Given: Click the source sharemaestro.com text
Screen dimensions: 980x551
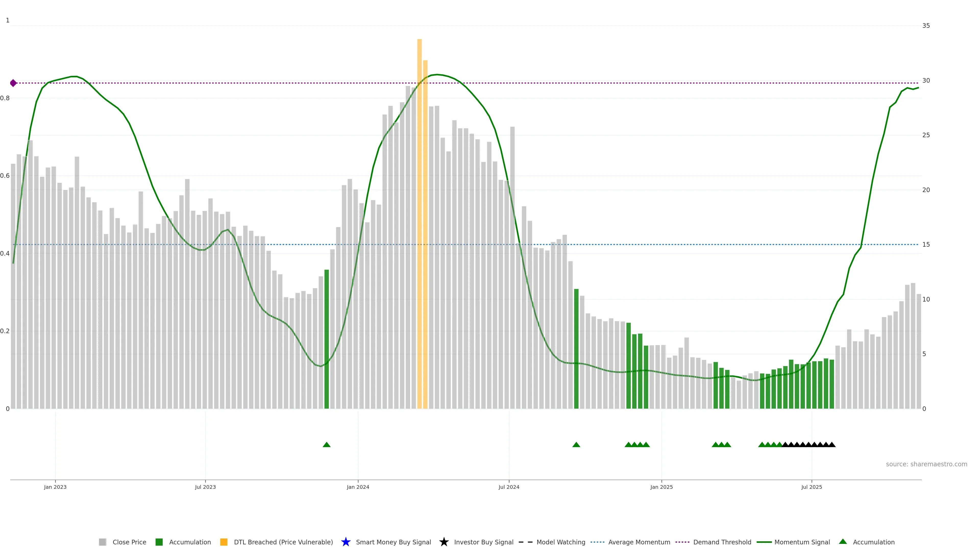Looking at the screenshot, I should pos(926,464).
